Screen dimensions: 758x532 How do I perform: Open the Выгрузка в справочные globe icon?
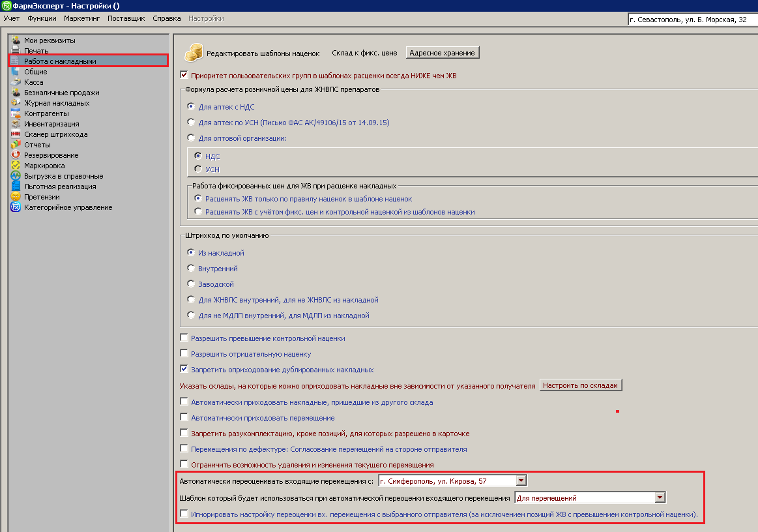click(x=16, y=176)
